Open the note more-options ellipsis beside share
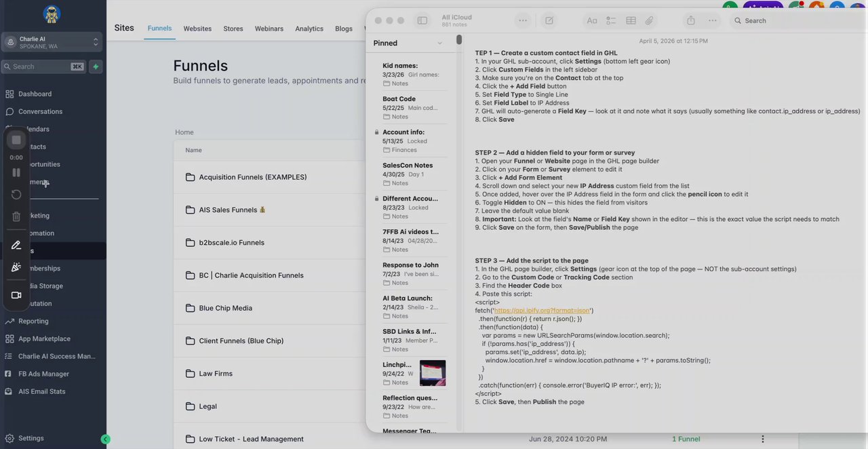This screenshot has width=868, height=449. tap(713, 20)
